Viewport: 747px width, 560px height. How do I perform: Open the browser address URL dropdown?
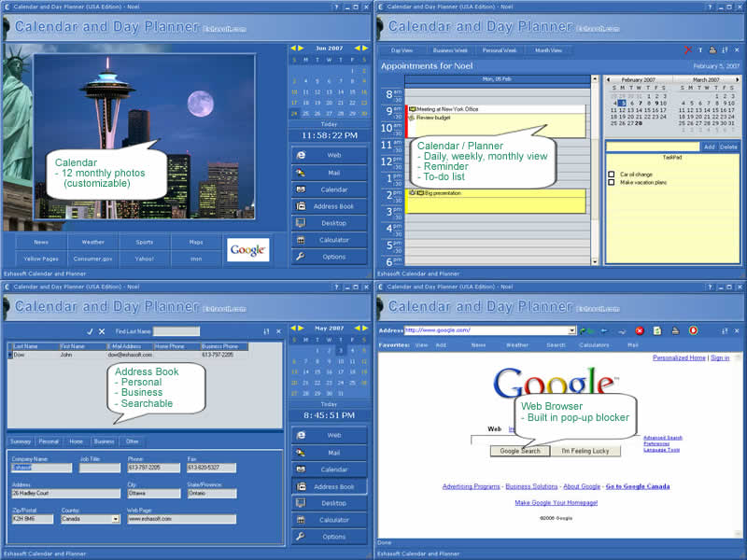571,330
